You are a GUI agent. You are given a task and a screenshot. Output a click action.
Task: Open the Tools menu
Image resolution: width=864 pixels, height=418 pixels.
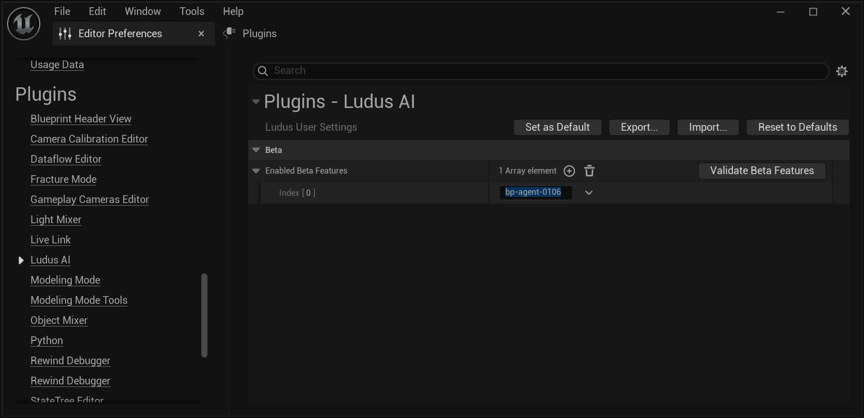tap(192, 11)
